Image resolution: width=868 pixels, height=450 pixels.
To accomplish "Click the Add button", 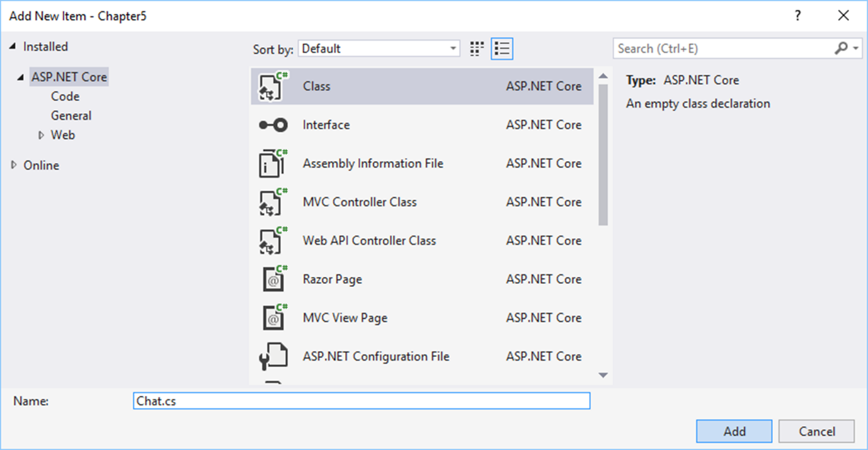I will tap(734, 432).
